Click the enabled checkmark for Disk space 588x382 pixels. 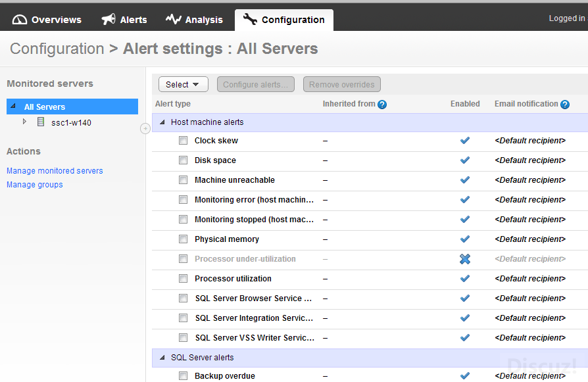(465, 160)
